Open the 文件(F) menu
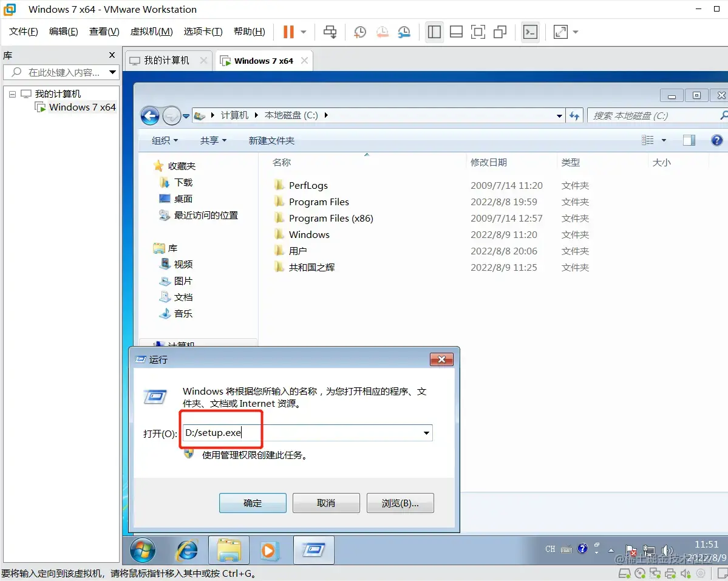 coord(23,32)
